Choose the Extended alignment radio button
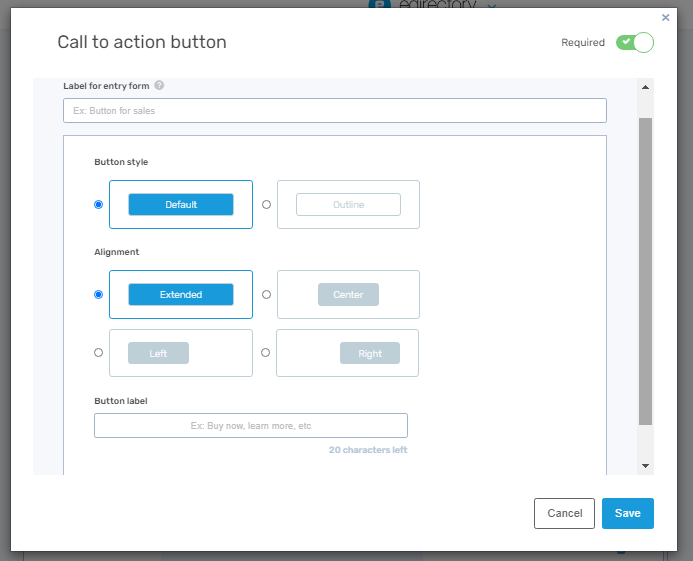The width and height of the screenshot is (693, 561). tap(98, 295)
